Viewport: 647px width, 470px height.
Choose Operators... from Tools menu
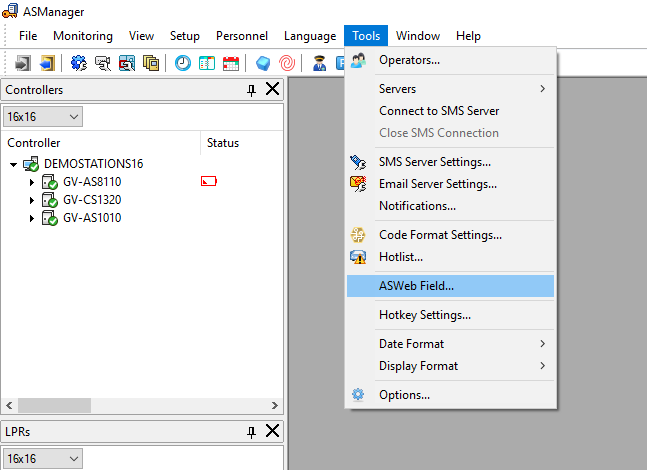[x=450, y=60]
